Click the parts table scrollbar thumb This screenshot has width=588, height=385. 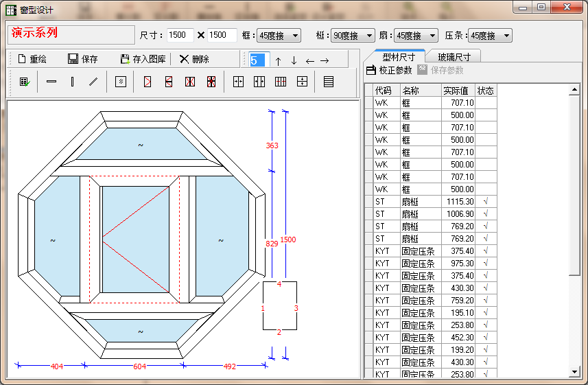574,185
